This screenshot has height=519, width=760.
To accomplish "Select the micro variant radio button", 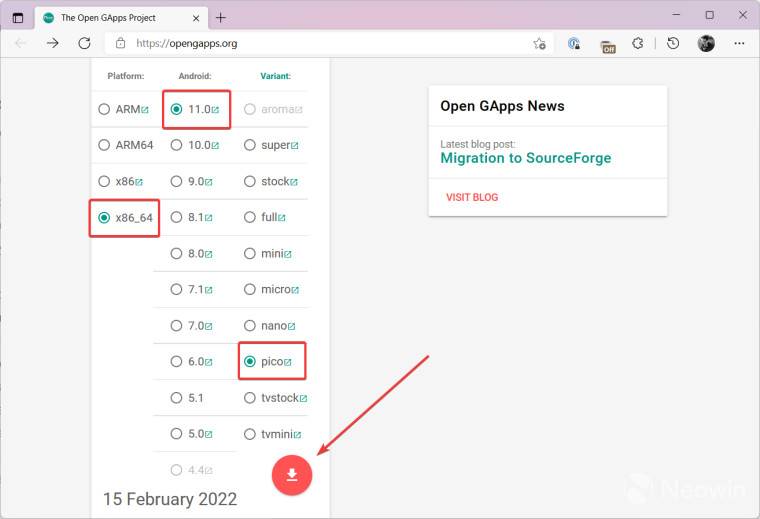I will click(250, 289).
